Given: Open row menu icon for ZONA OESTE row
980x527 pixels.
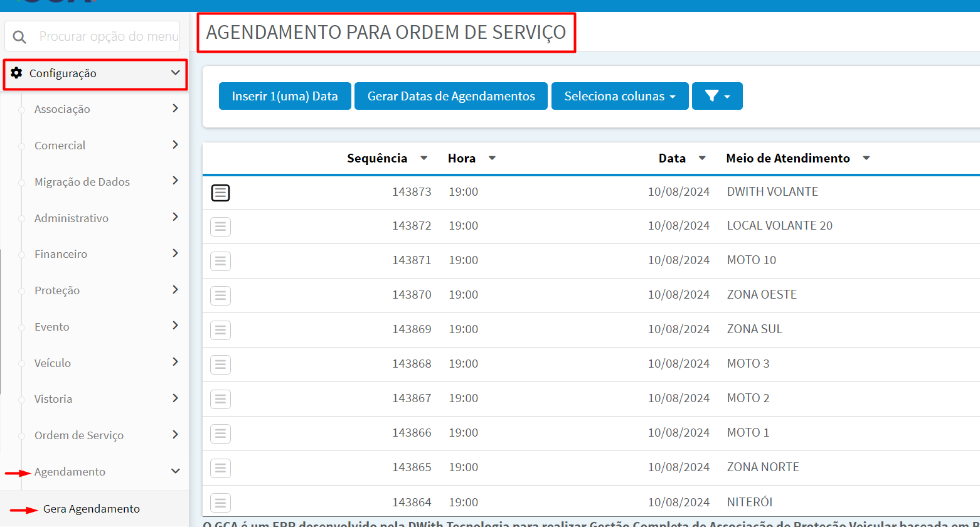Looking at the screenshot, I should (x=220, y=295).
